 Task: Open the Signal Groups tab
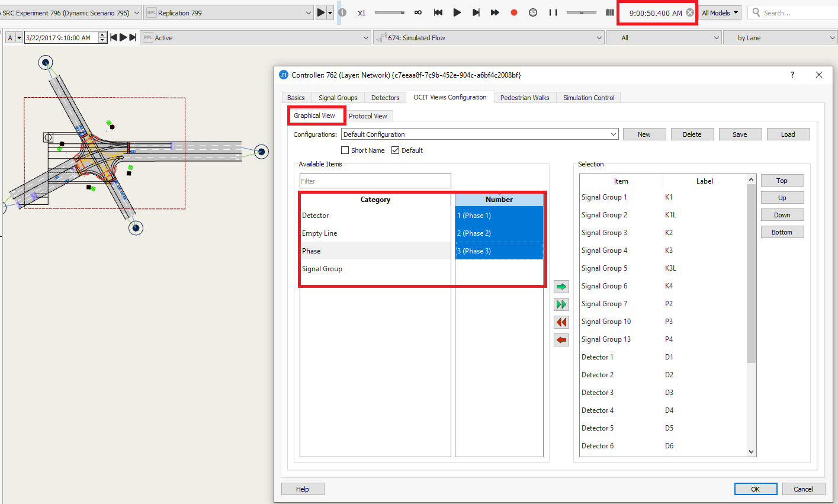(338, 98)
